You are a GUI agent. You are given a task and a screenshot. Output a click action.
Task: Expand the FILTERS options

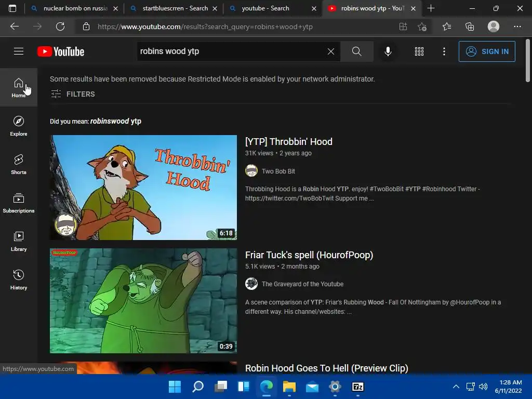coord(73,94)
